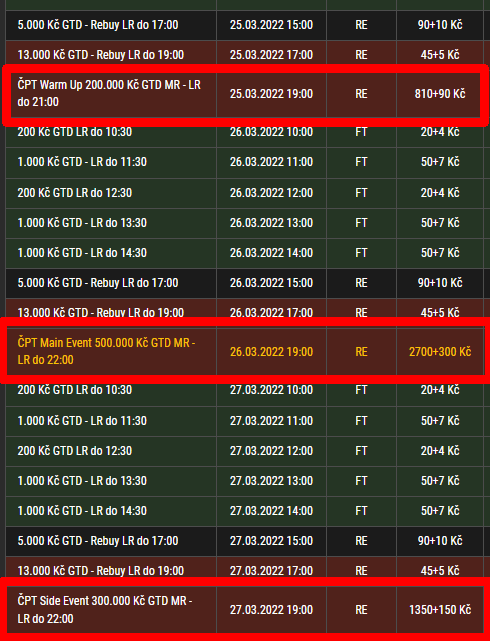Select ČPT Side Event 300.000 Kč GTD tournament
The width and height of the screenshot is (490, 641).
(244, 610)
